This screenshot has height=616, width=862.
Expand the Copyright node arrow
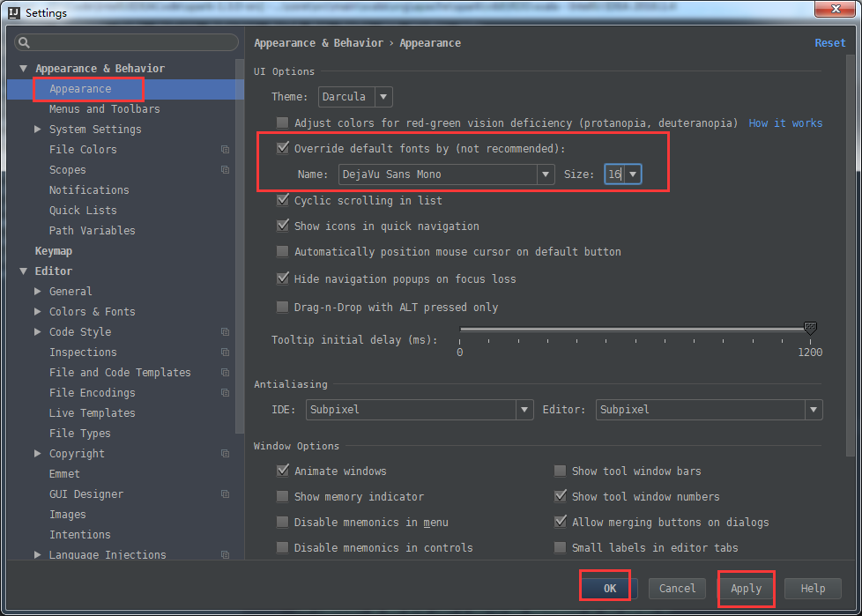[37, 453]
